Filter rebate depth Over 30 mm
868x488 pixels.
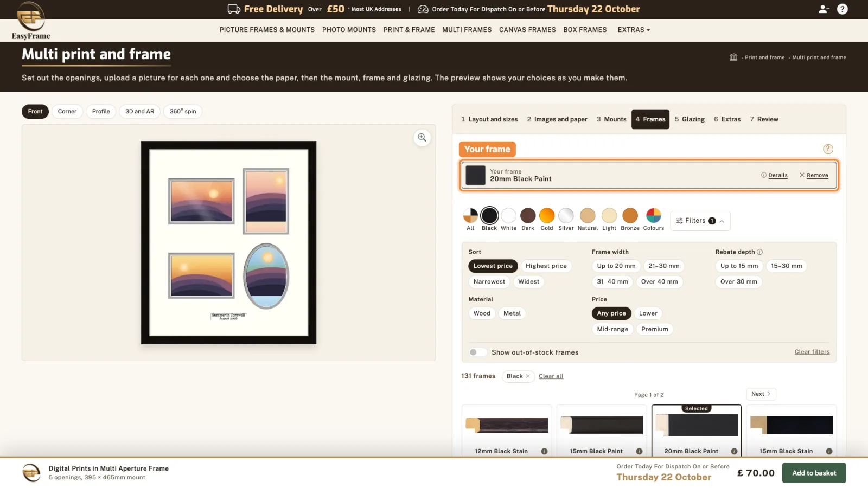point(739,282)
